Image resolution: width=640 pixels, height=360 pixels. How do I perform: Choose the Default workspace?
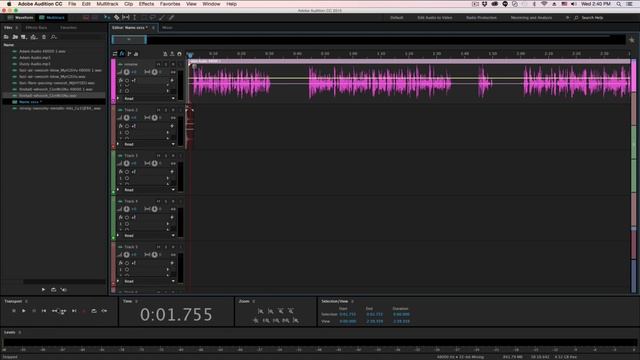396,18
